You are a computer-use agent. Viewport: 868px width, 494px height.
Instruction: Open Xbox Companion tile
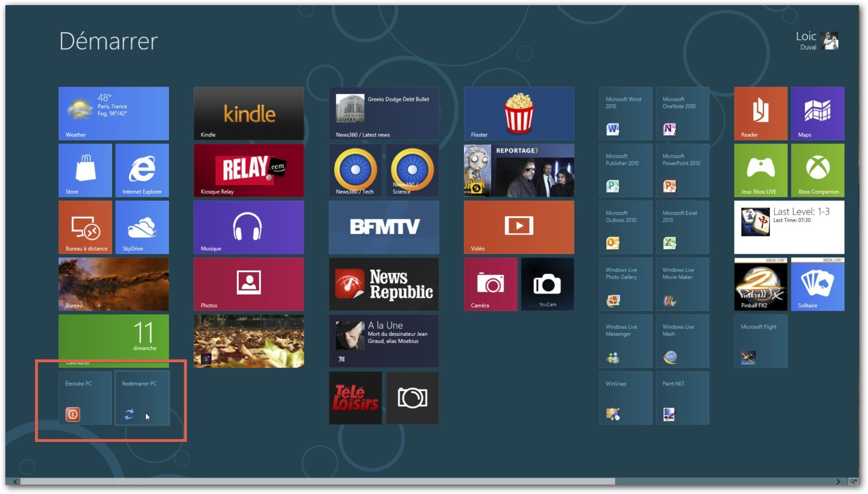click(x=818, y=170)
